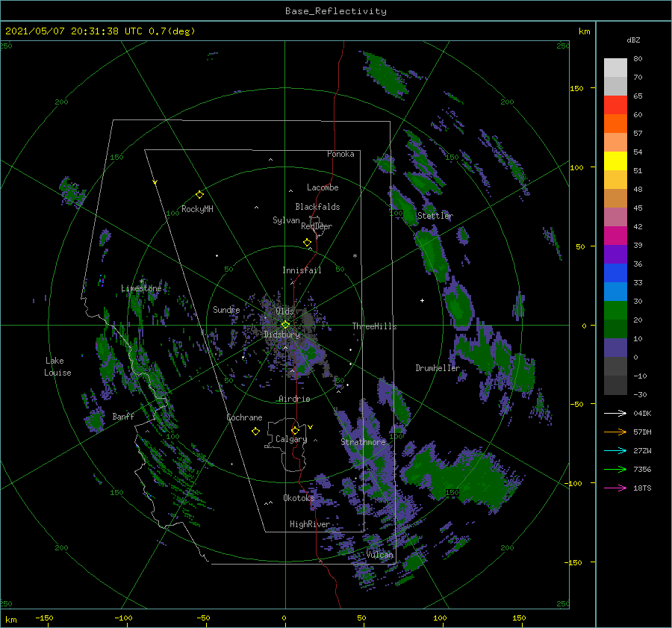
Task: Click the Lacombe city label
Action: click(323, 187)
